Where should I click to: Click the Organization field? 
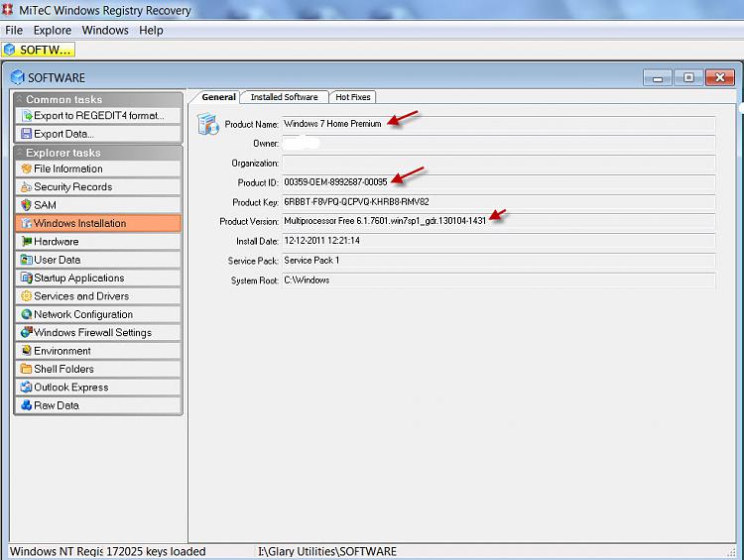[498, 163]
